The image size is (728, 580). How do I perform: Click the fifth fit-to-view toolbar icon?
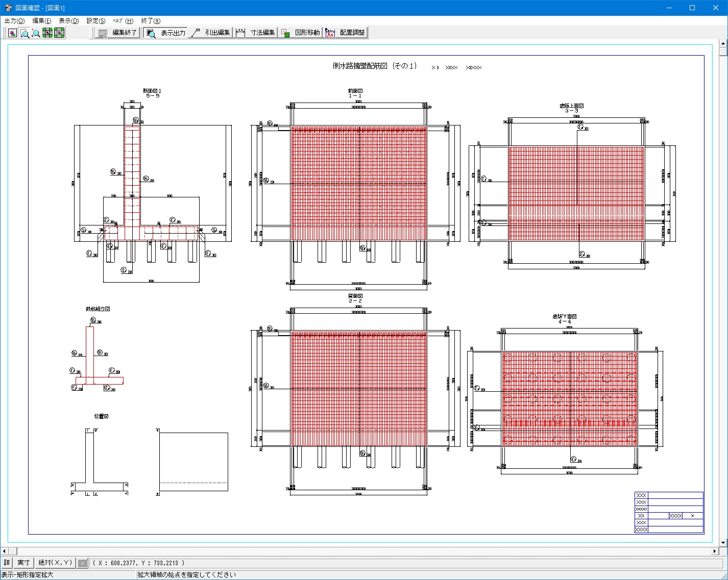pos(59,33)
